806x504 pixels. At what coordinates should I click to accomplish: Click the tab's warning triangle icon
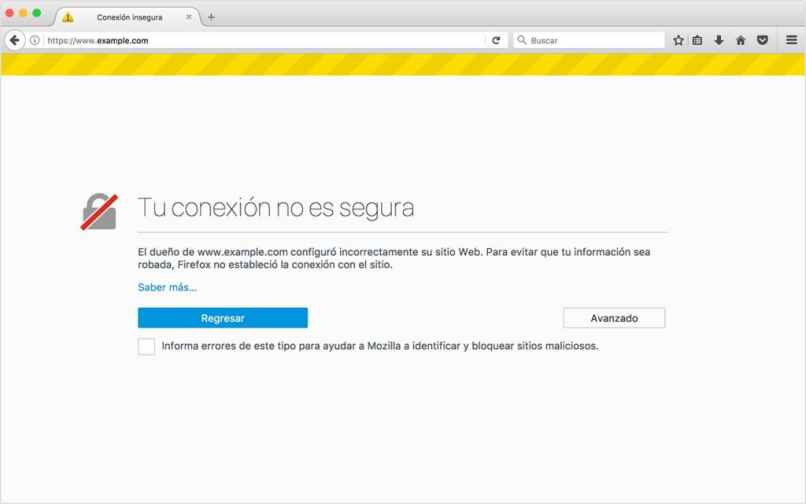tap(68, 17)
